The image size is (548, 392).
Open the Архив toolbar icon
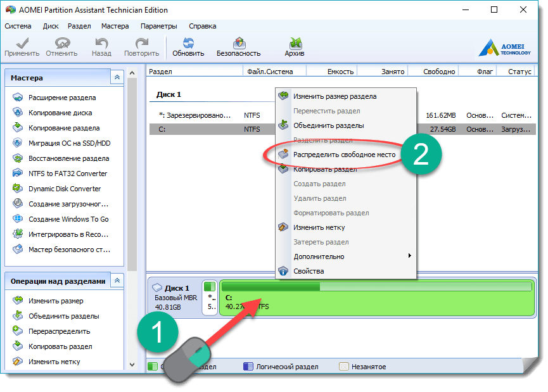coord(295,43)
